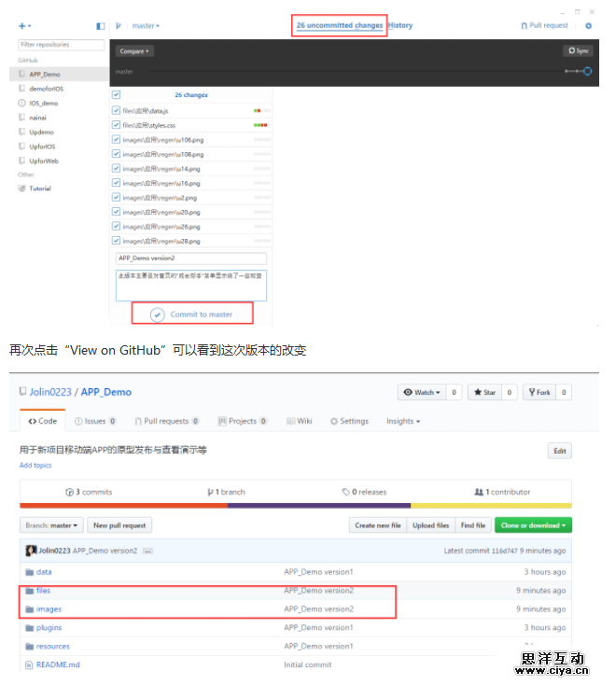Click the Pull request icon button
Viewport: 616px width, 685px height.
(x=544, y=25)
